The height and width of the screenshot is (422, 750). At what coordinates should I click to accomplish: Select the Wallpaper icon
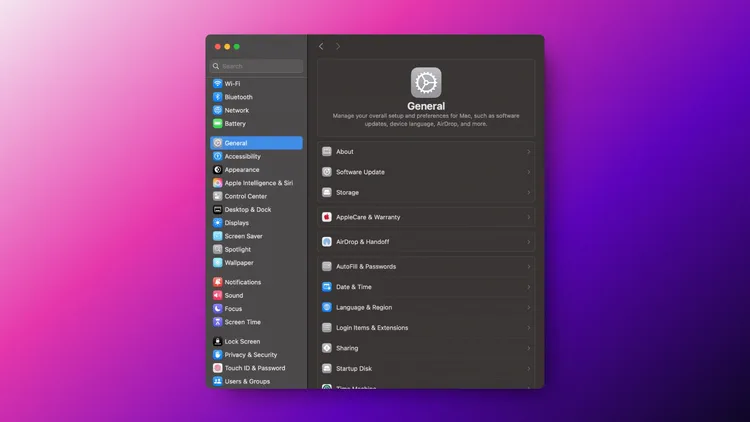218,263
